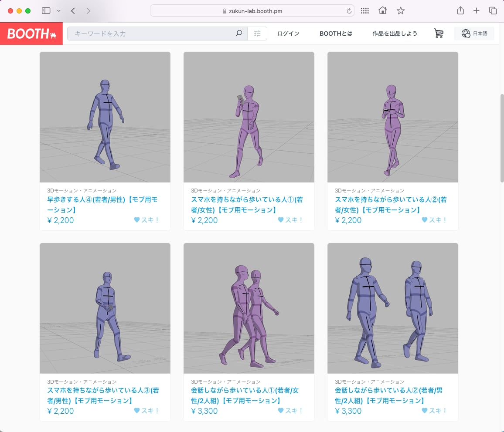
Task: Reload the page in the address bar
Action: click(349, 11)
